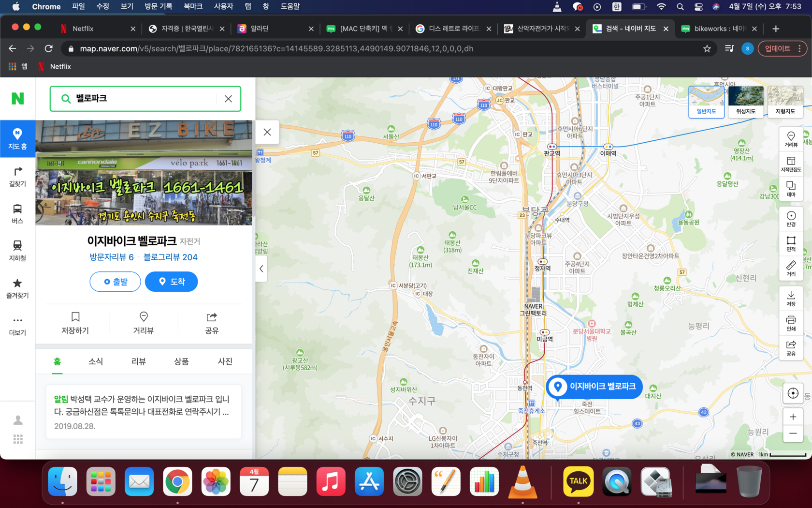The image size is (812, 508).
Task: Open Spotlight search in the menu bar
Action: tap(680, 6)
